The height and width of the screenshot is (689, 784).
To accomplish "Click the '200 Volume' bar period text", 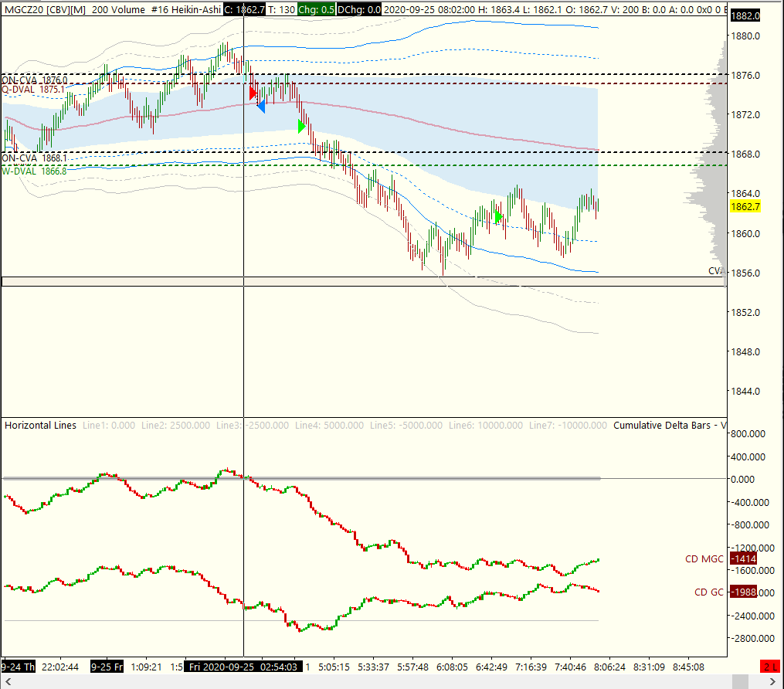I will coord(118,9).
